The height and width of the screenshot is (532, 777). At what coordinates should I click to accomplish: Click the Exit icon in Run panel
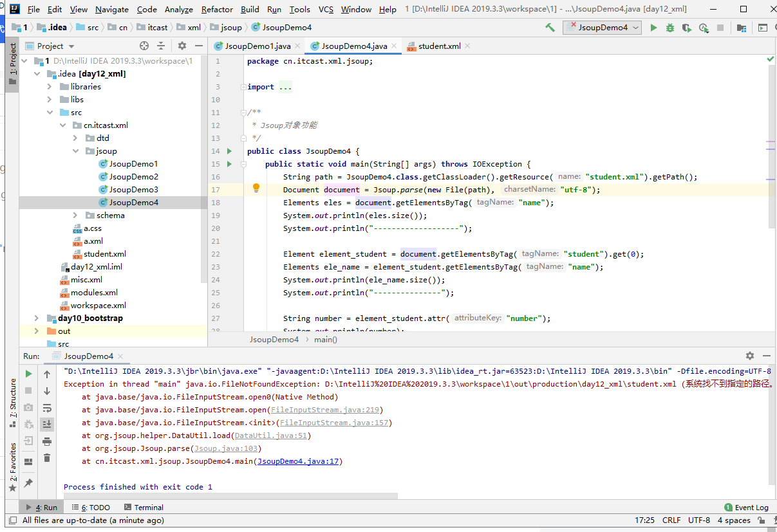click(x=28, y=441)
